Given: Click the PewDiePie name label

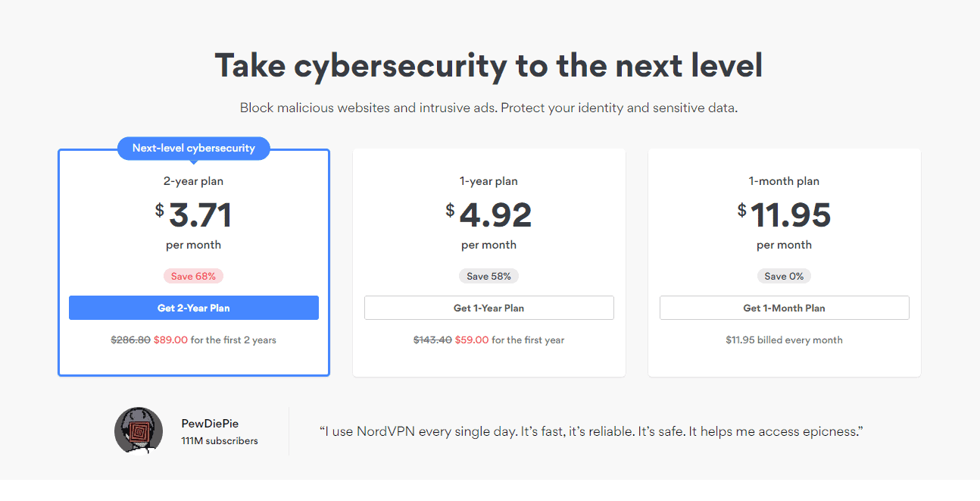Looking at the screenshot, I should [x=210, y=424].
